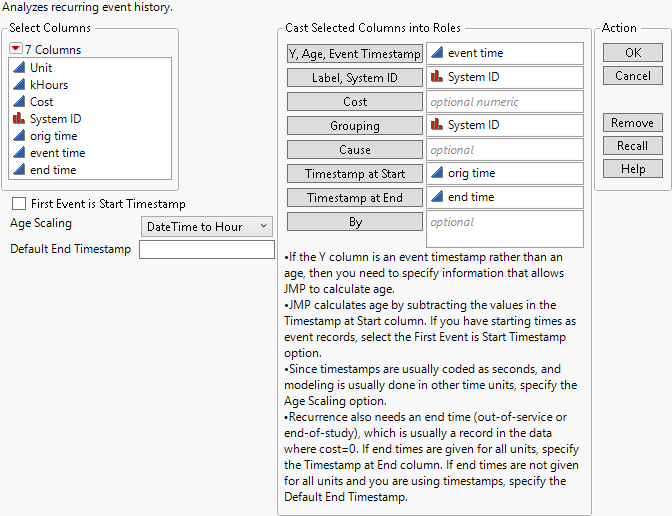The width and height of the screenshot is (672, 516).
Task: Click the Cost column icon in list
Action: click(18, 102)
